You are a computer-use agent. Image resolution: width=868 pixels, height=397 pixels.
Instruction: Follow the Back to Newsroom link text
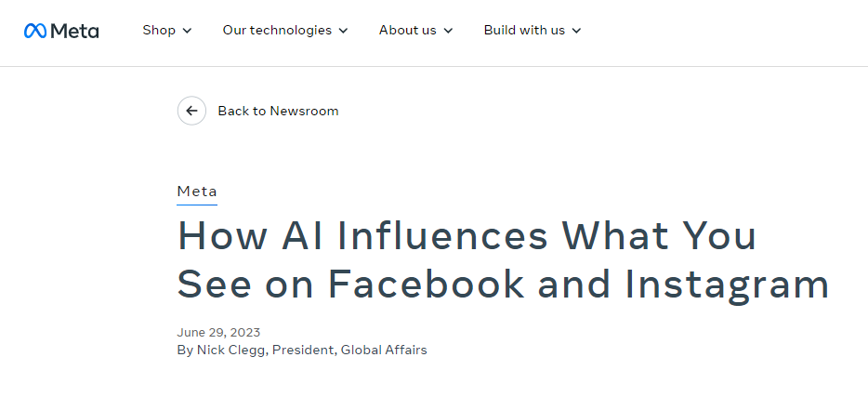tap(278, 111)
